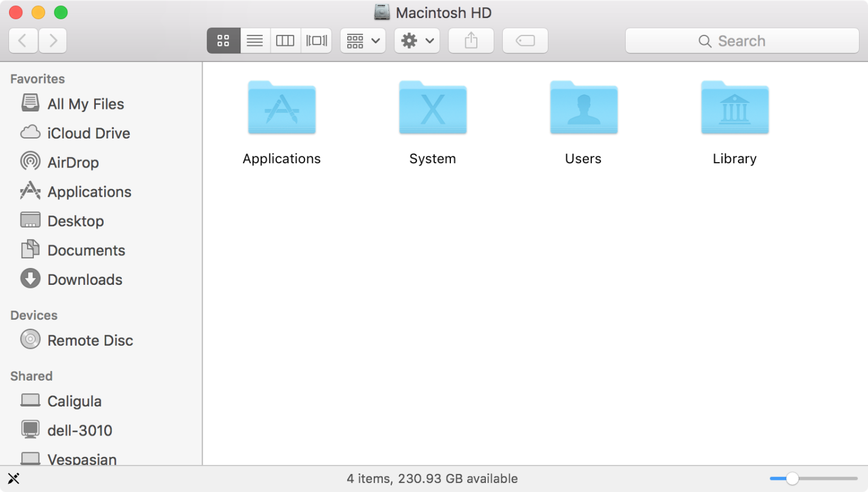The width and height of the screenshot is (868, 492).
Task: Click inside the Search field
Action: (x=741, y=40)
